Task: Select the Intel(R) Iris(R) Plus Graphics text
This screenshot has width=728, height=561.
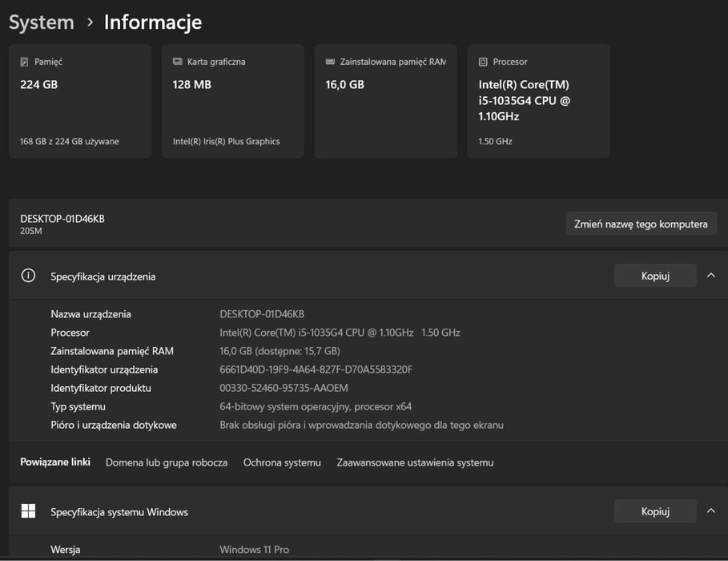Action: [226, 141]
